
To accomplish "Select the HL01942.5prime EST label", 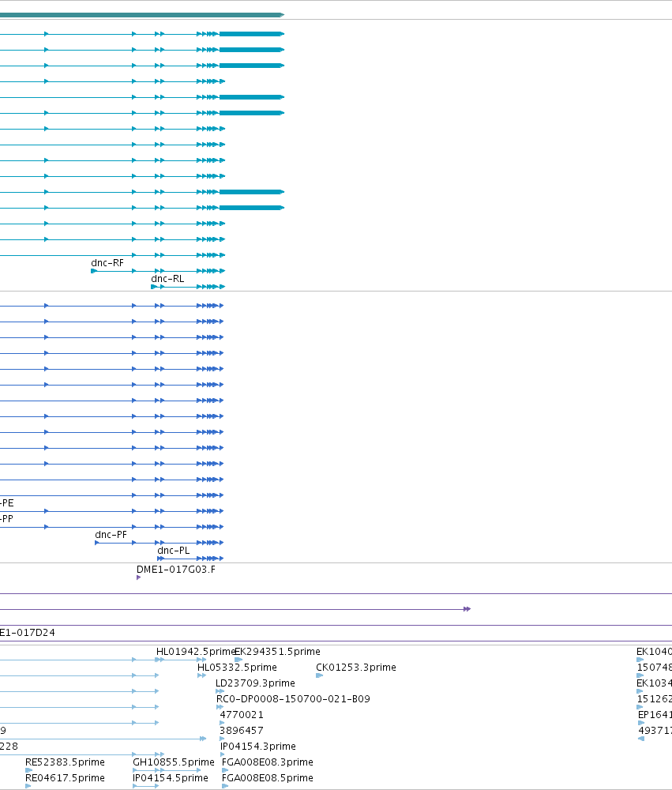I will click(x=196, y=652).
